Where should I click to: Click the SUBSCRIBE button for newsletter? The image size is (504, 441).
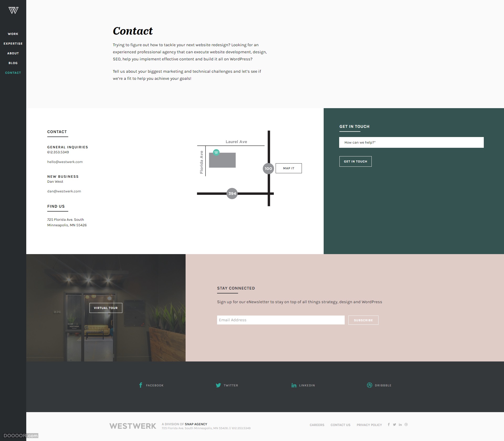363,320
